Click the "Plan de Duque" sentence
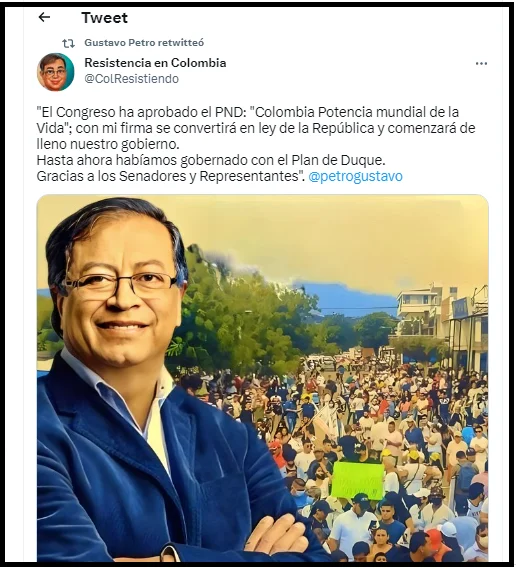The image size is (516, 569). click(x=211, y=160)
